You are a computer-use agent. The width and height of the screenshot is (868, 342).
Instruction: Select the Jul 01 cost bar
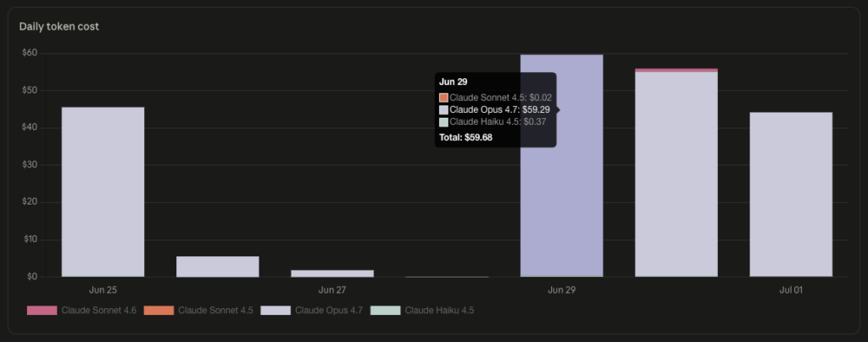pos(791,194)
